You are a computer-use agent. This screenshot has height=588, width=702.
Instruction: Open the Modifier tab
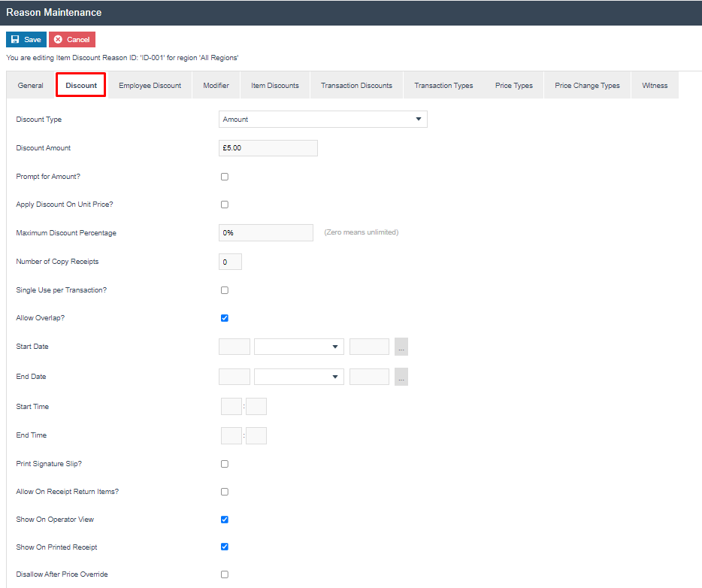[x=216, y=85]
